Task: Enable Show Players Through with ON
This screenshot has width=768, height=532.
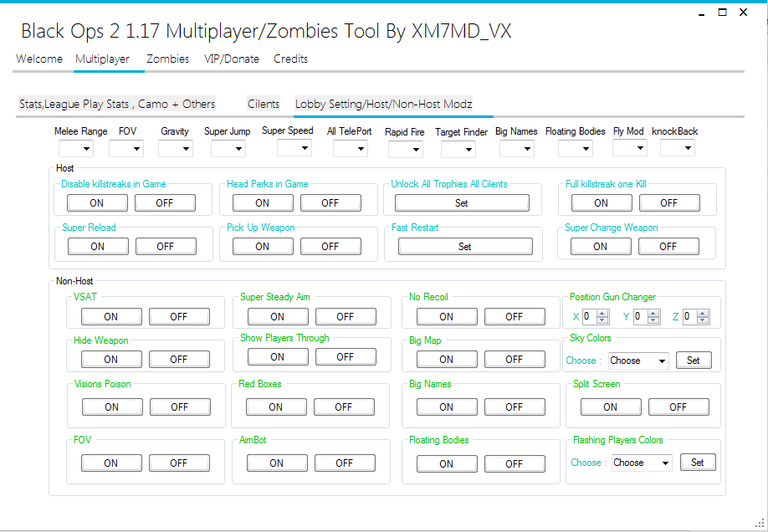Action: point(278,356)
